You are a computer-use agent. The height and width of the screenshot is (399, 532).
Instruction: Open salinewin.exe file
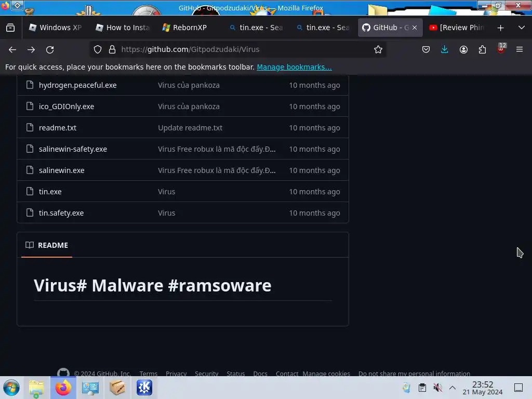62,170
